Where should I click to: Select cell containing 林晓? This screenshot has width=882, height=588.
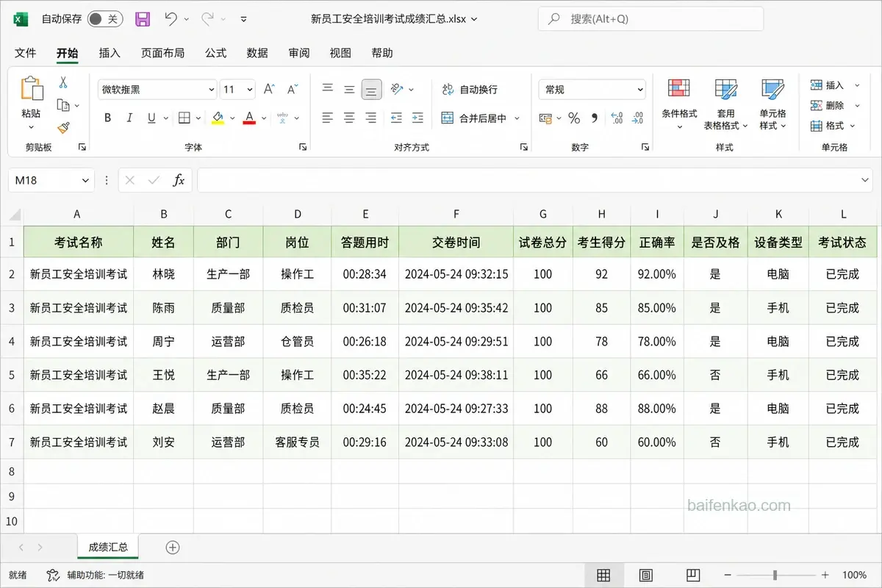(164, 274)
